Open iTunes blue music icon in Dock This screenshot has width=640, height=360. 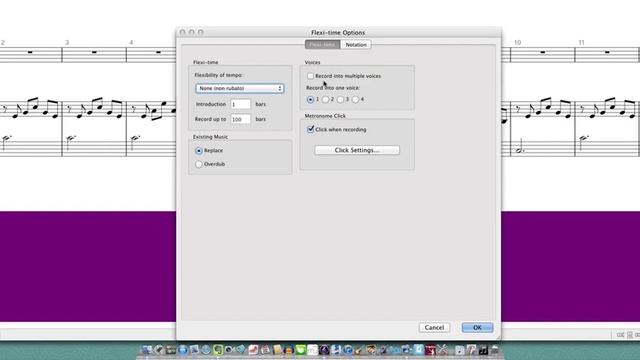coord(347,350)
